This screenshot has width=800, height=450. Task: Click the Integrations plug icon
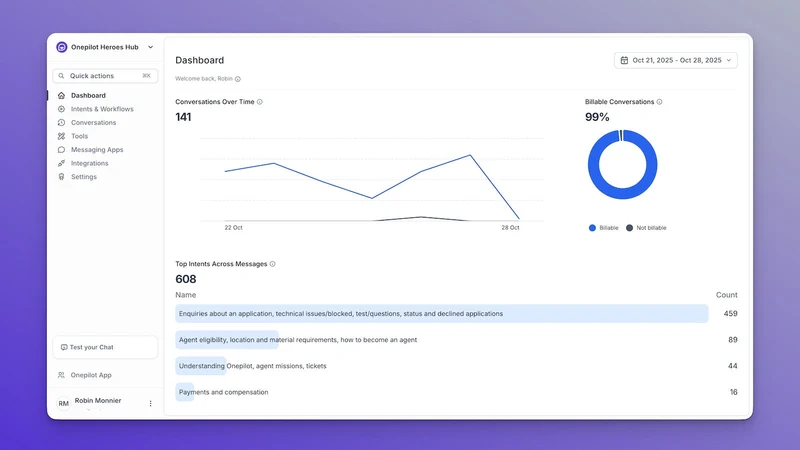(61, 163)
